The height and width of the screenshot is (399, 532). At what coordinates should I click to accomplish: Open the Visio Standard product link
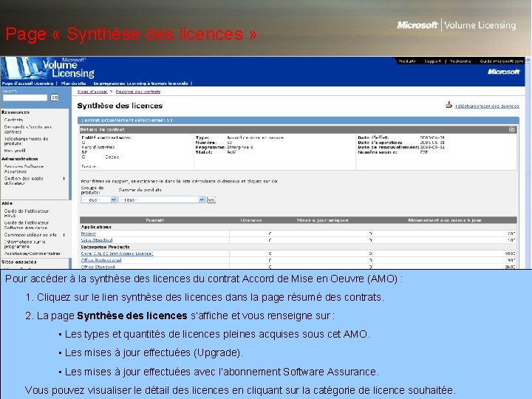pyautogui.click(x=97, y=240)
